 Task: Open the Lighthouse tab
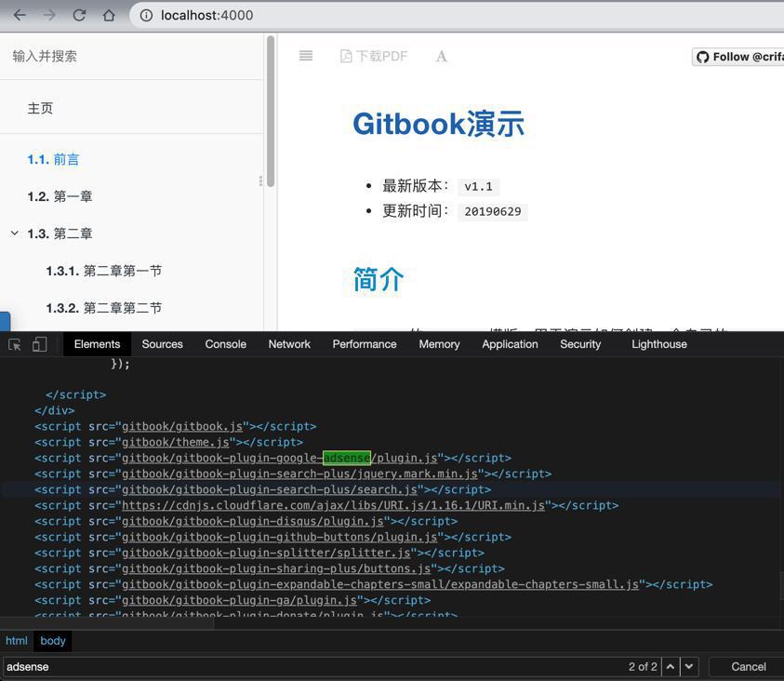tap(659, 344)
